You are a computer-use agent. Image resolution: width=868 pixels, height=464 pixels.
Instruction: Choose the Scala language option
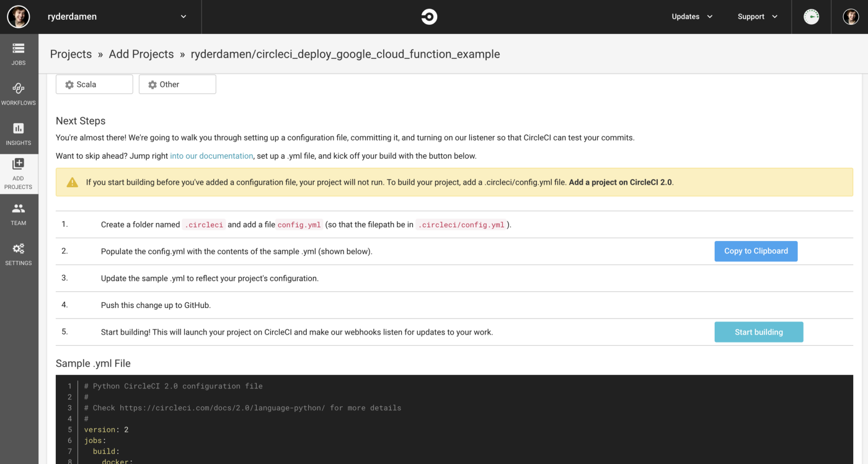94,84
